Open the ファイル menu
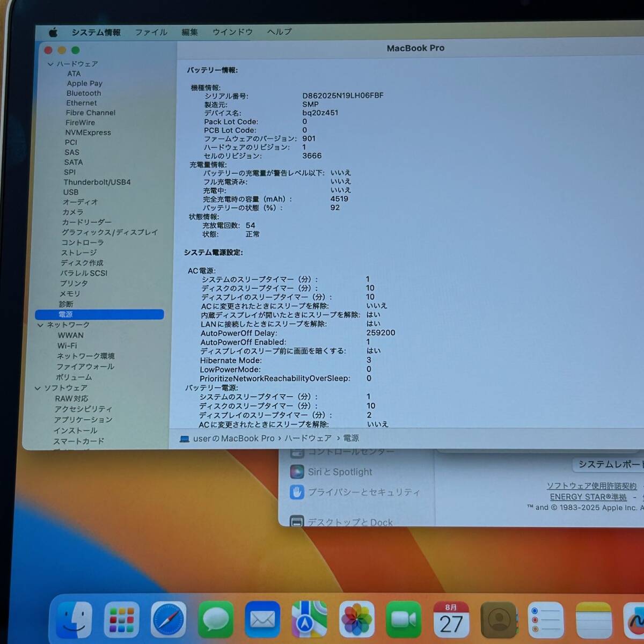This screenshot has height=644, width=644. click(151, 32)
